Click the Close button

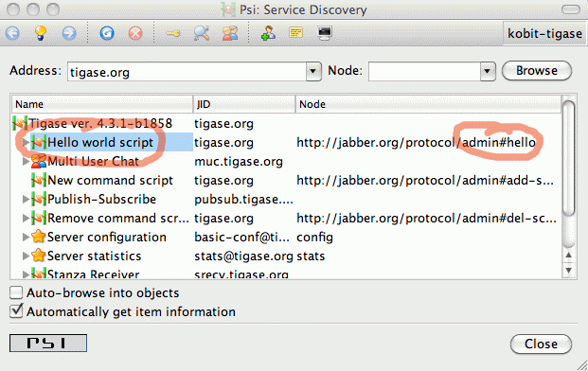click(x=541, y=344)
